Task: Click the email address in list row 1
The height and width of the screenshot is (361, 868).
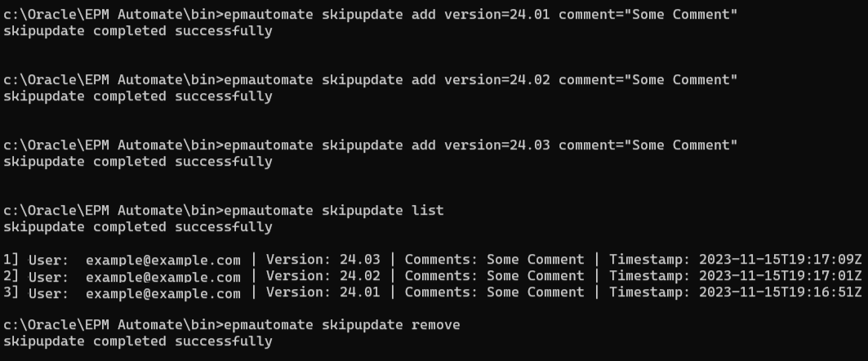Action: [x=162, y=261]
